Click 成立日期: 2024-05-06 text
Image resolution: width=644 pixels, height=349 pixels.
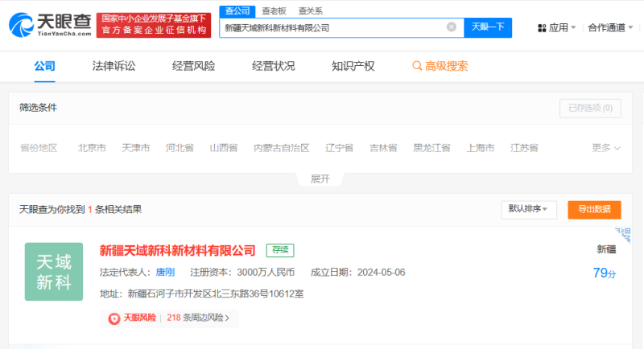(x=357, y=273)
